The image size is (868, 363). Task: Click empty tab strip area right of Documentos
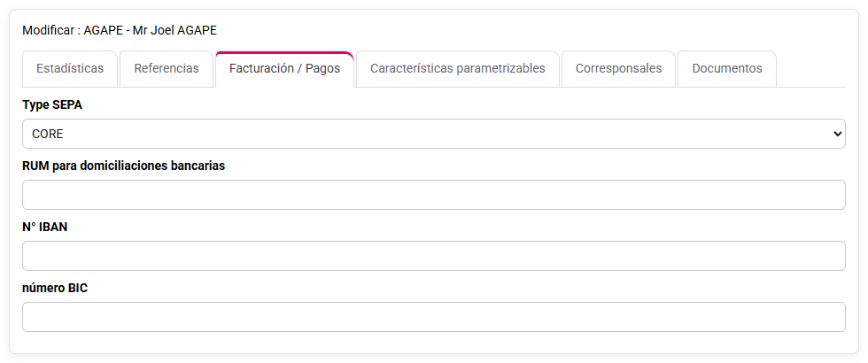click(x=811, y=69)
